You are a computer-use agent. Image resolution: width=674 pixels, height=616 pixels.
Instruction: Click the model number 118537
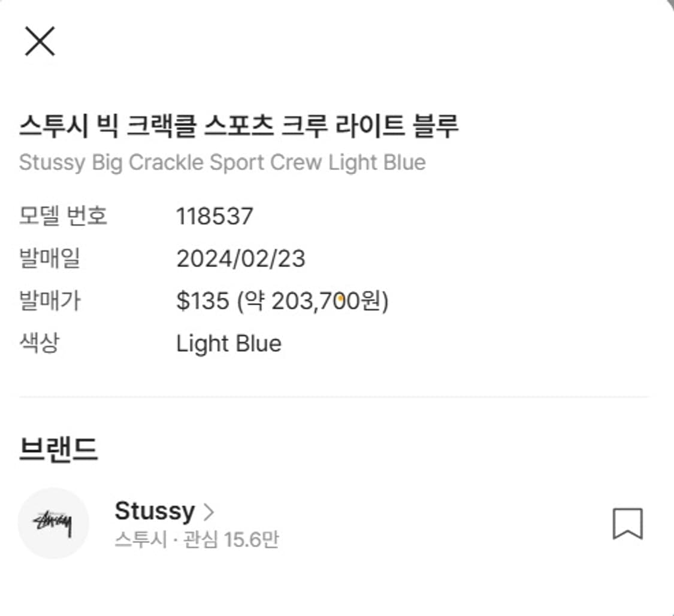point(215,216)
